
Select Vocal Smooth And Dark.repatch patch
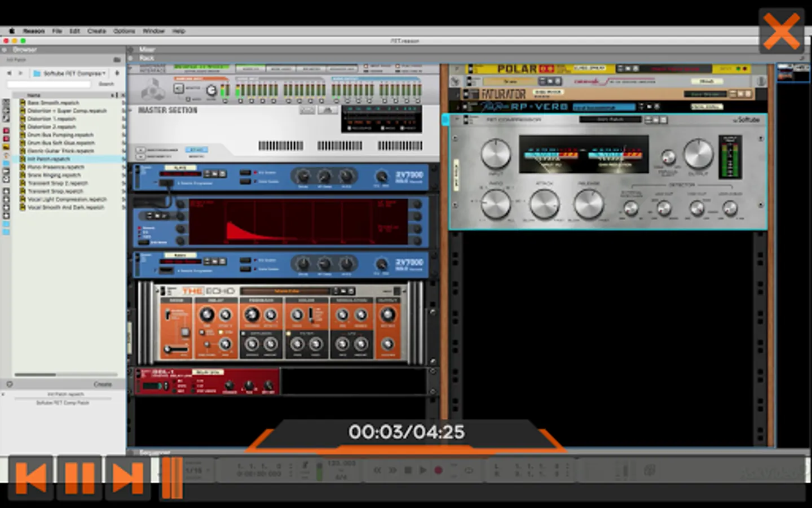(66, 207)
